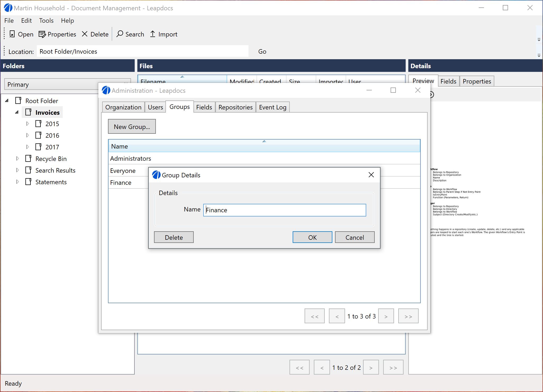Click the Root Folder document icon
This screenshot has width=543, height=392.
point(18,100)
